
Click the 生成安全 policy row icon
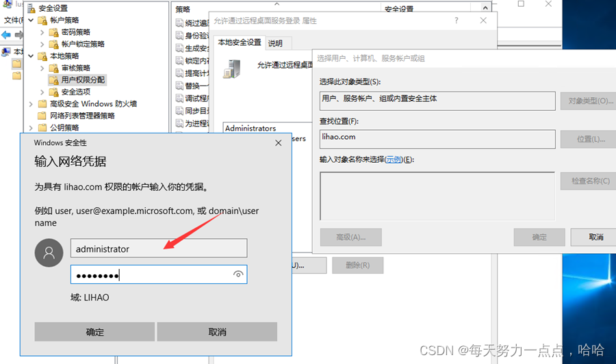(179, 49)
